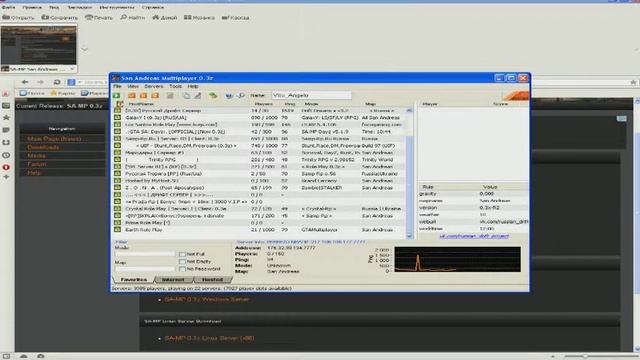Click the Домой (Home) toolbar button
Viewport: 640px width, 360px height.
tap(165, 18)
